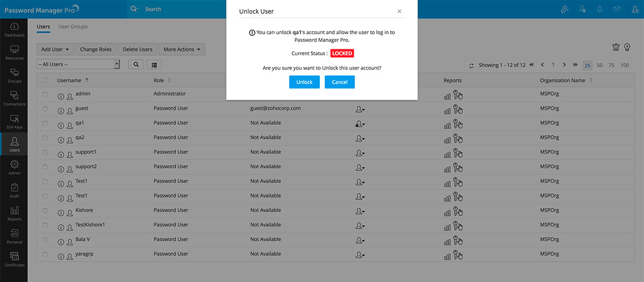Screen dimensions: 644x282
Task: Tick the support2 row checkbox
Action: click(45, 167)
